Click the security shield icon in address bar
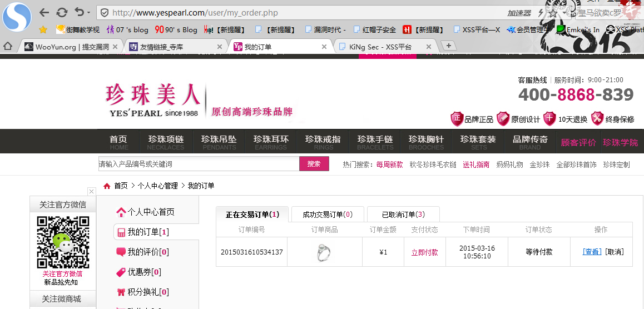Screen dimensions: 644x309 [x=105, y=13]
